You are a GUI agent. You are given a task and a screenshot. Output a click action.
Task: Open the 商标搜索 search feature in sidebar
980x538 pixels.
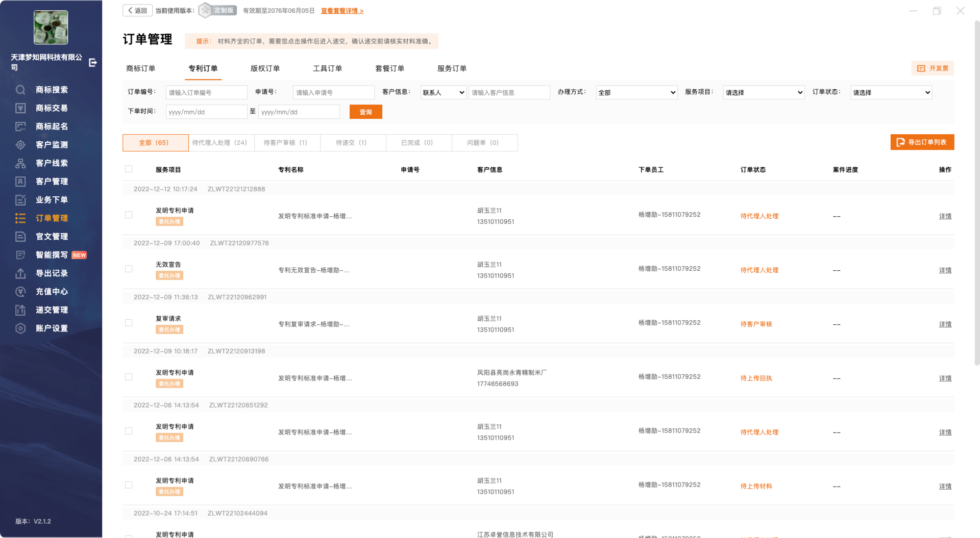[51, 90]
